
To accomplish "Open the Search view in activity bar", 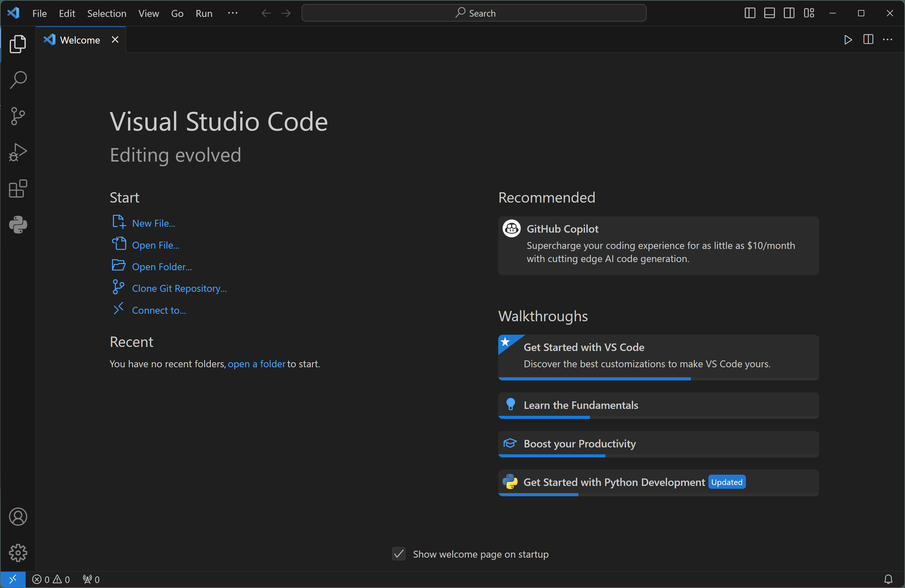I will click(x=18, y=80).
